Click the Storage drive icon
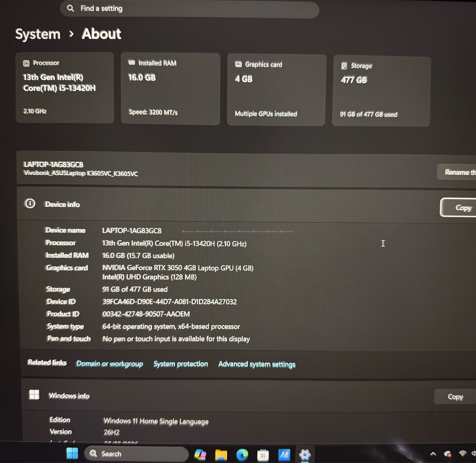 tap(344, 66)
